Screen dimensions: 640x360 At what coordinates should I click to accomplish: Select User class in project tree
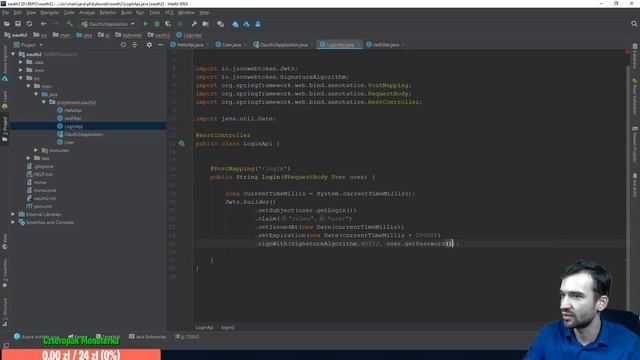(69, 142)
